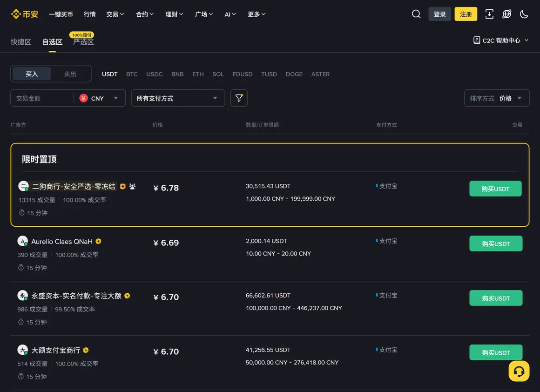Select the ASTER coin tab
Screen dimensions: 540x392
(x=320, y=74)
